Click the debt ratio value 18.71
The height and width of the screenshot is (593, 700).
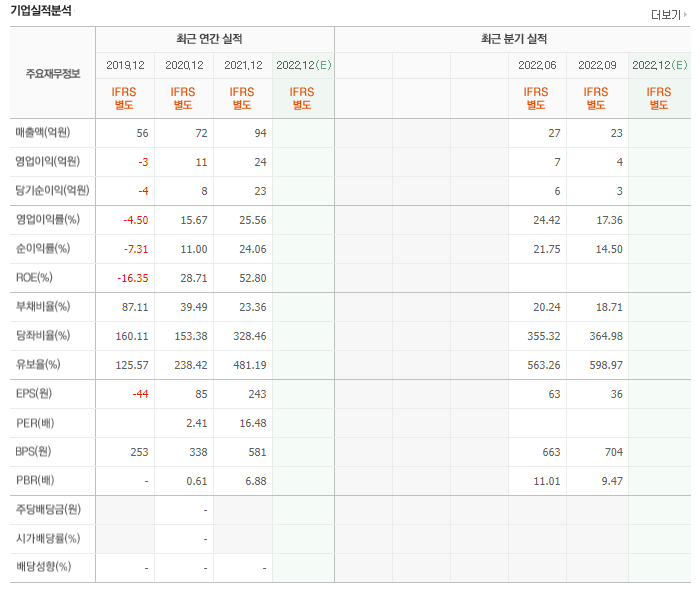609,307
